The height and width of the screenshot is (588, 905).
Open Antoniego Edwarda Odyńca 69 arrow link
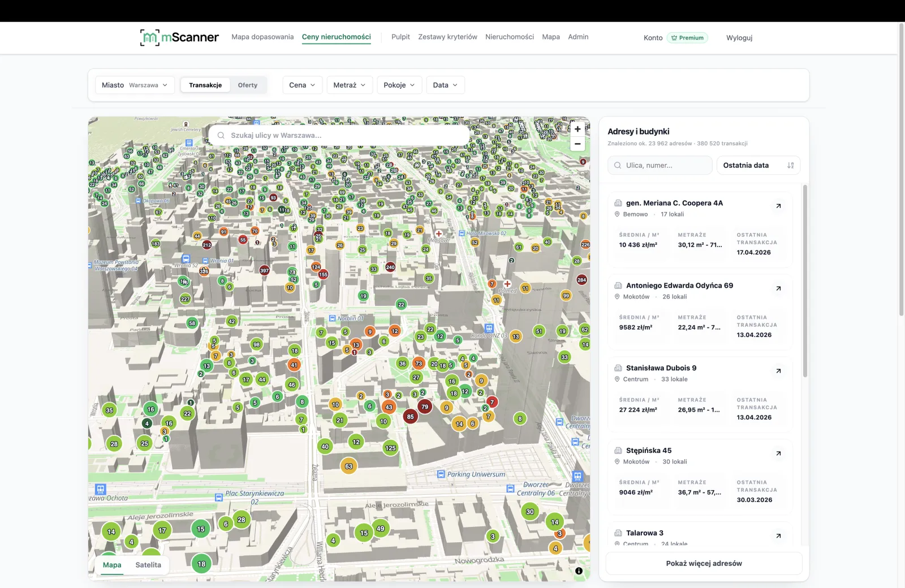coord(778,288)
